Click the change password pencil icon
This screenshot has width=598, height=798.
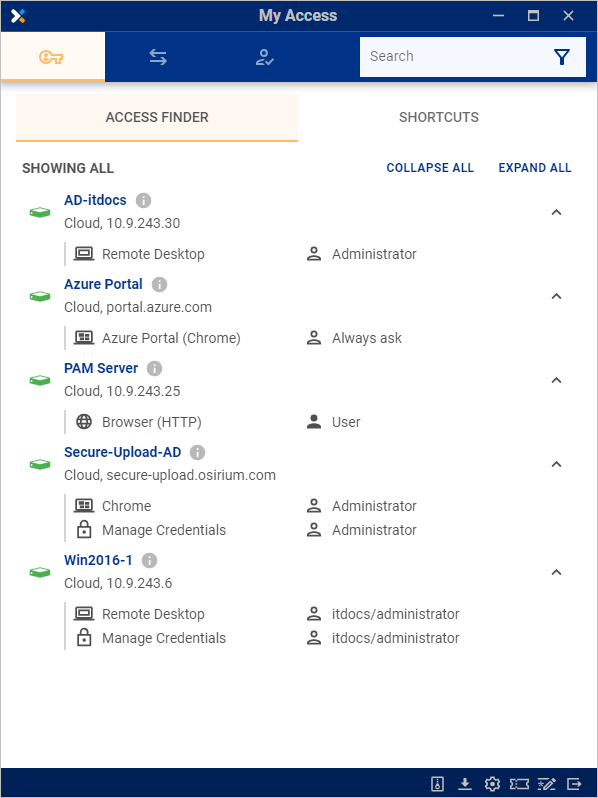547,784
